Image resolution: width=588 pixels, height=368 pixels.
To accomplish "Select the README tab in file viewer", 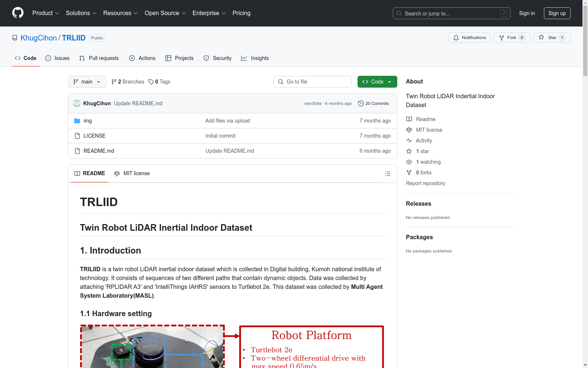I will point(90,173).
